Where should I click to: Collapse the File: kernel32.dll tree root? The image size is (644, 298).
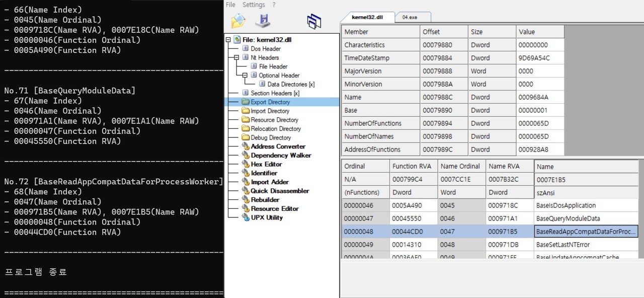[x=229, y=40]
